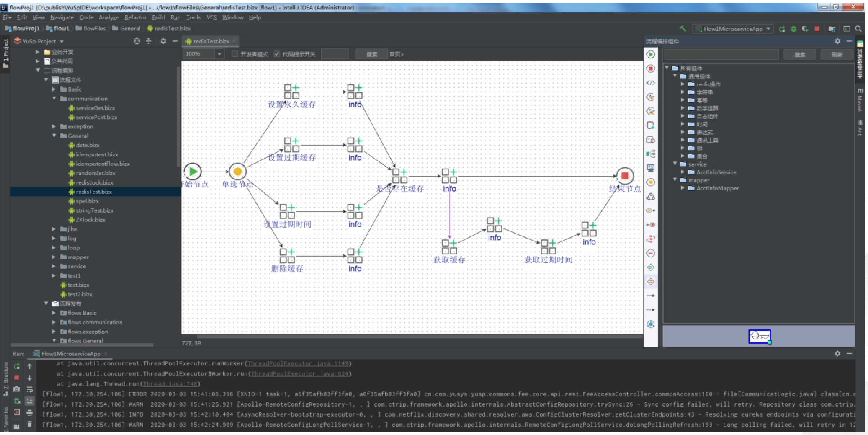The height and width of the screenshot is (435, 868).
Task: Select the code script palette icon
Action: [x=650, y=83]
